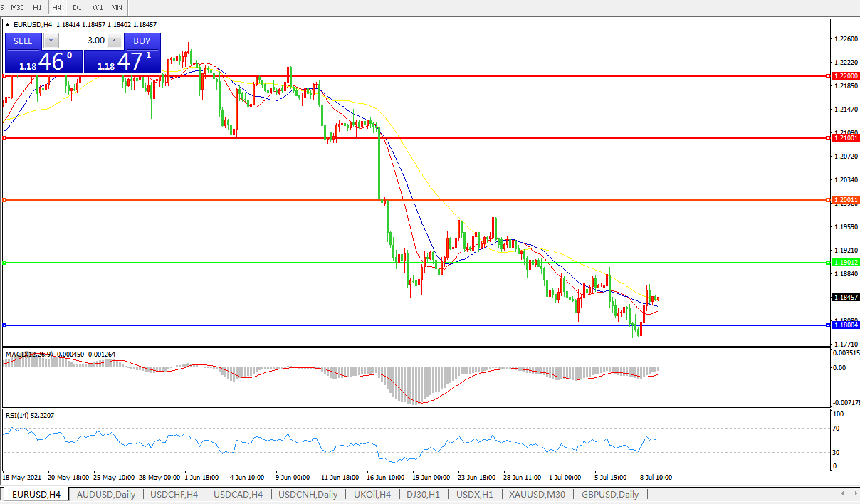Select the green 1.19012 horizontal line label
Viewport: 860px width, 504px height.
pyautogui.click(x=845, y=263)
